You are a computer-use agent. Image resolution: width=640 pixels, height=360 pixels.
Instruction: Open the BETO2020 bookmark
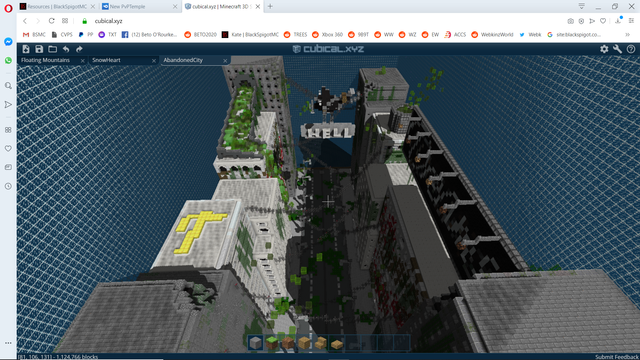click(x=200, y=35)
